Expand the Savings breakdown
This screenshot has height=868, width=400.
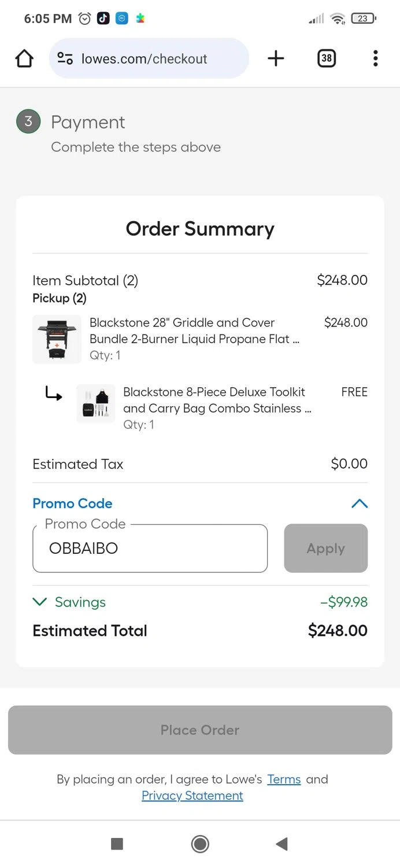pos(39,602)
